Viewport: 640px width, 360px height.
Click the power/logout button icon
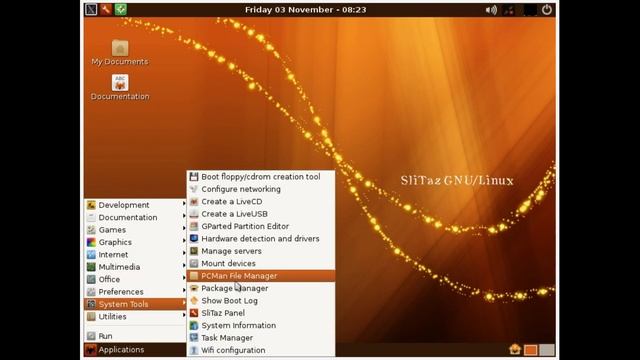pyautogui.click(x=547, y=10)
